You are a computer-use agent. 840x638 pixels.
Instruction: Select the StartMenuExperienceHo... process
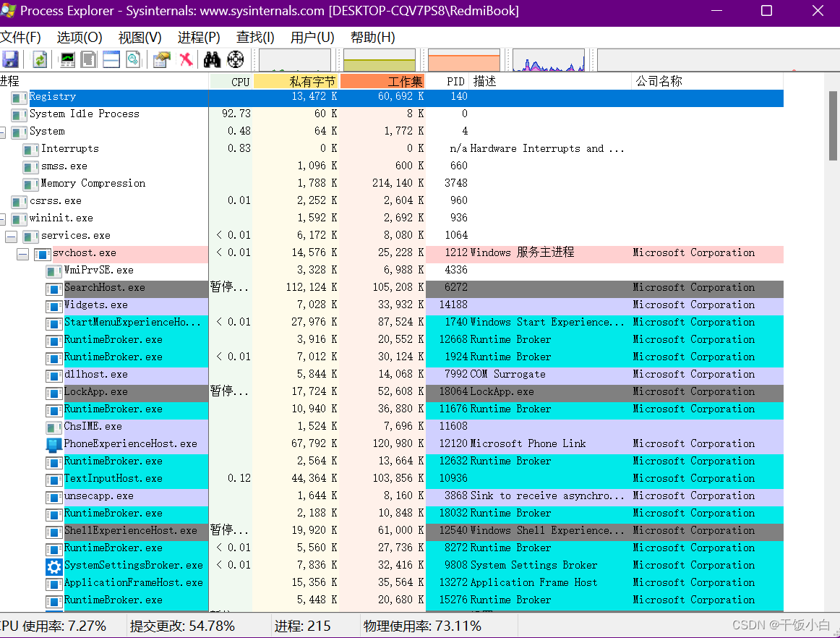click(132, 322)
